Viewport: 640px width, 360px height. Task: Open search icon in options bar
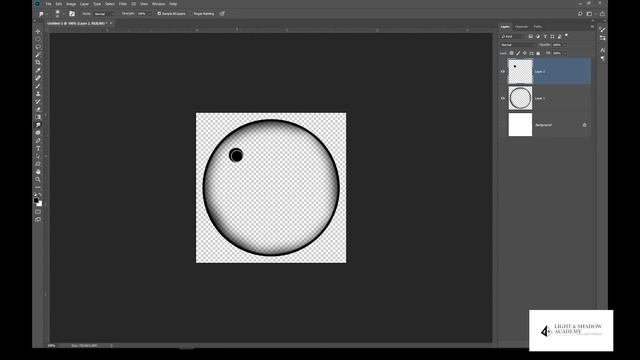(580, 14)
